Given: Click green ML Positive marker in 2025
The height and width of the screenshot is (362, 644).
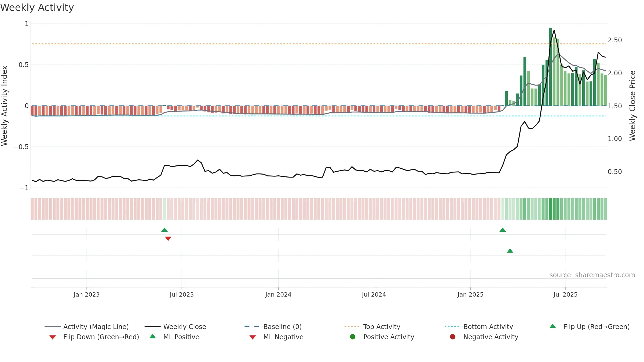Looking at the screenshot, I should coord(510,251).
